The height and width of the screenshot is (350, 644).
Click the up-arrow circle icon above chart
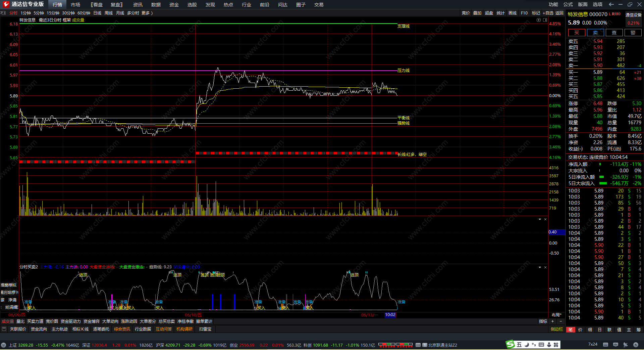[x=539, y=20]
